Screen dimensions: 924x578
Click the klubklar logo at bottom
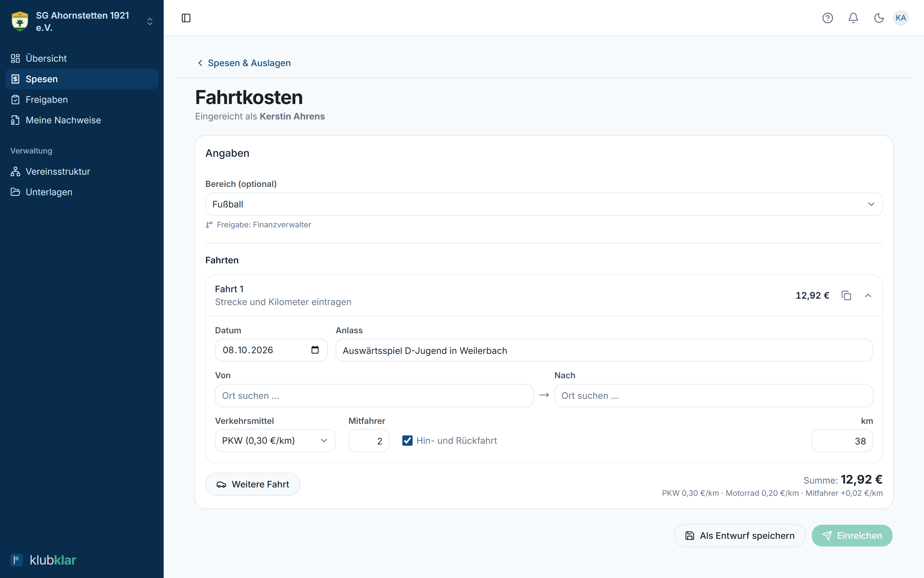click(x=43, y=560)
